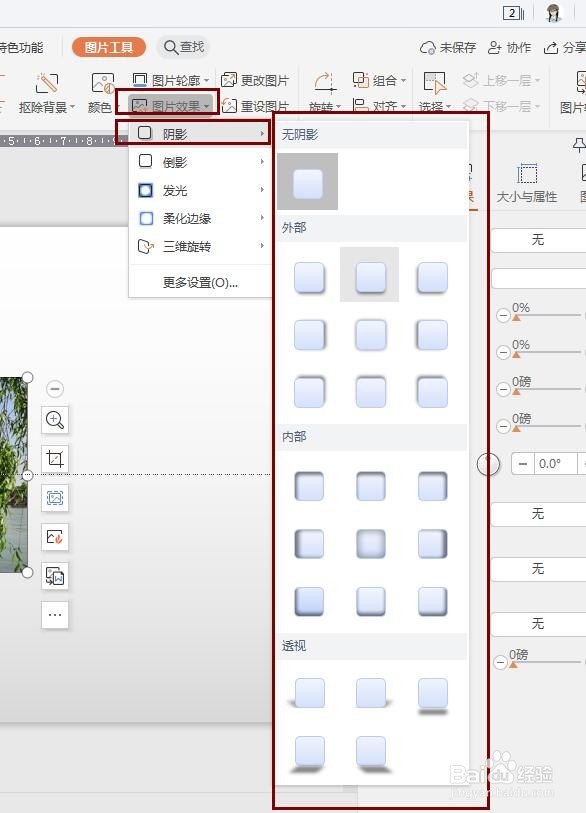Click the 分享 share button
The height and width of the screenshot is (813, 586).
[x=564, y=48]
